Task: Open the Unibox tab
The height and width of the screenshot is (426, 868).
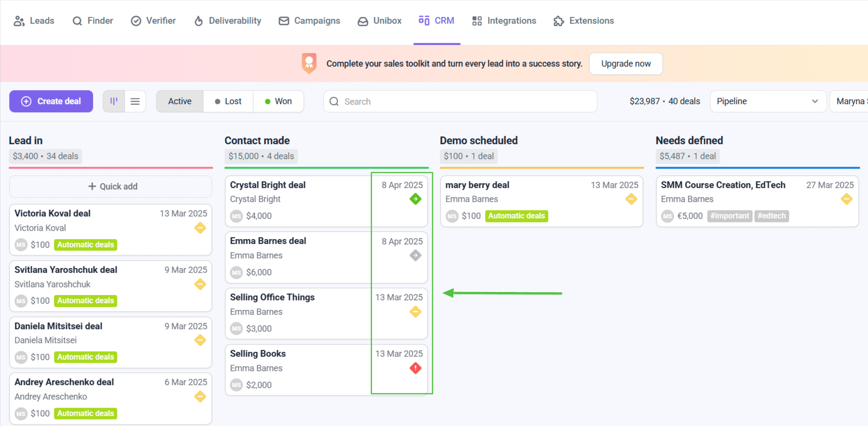Action: [380, 21]
